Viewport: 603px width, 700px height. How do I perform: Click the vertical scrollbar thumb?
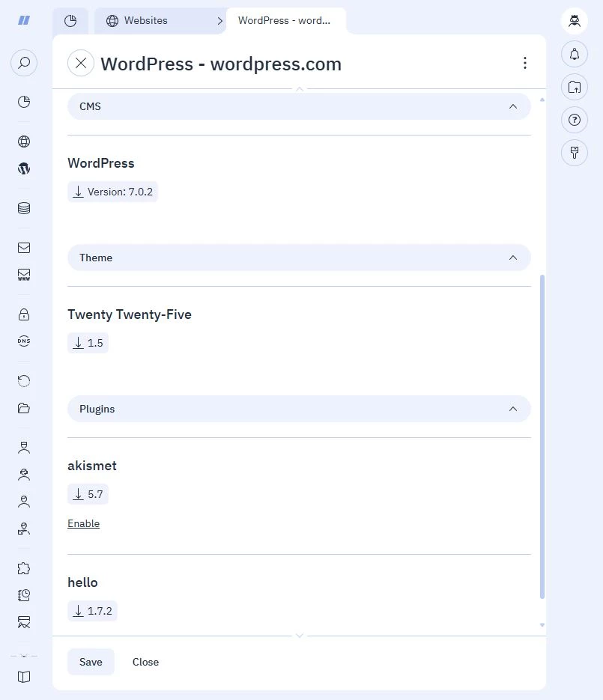click(x=542, y=436)
